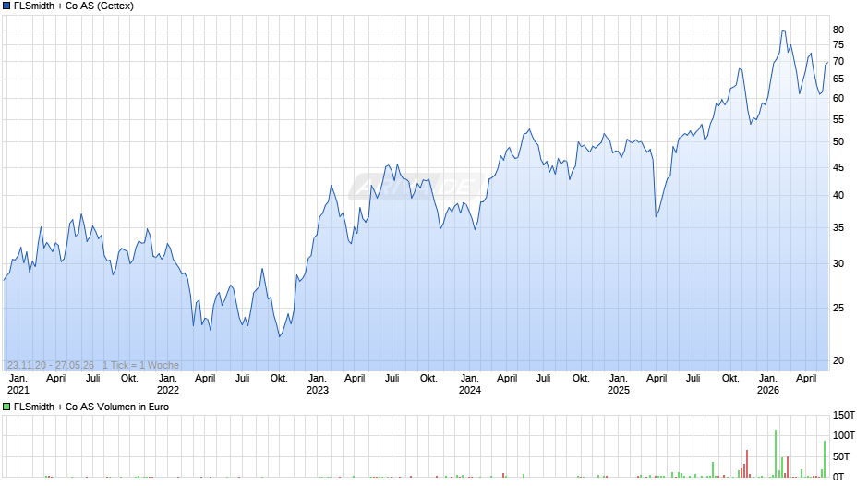The image size is (868, 486).
Task: Click the 50T volume axis label
Action: [841, 456]
